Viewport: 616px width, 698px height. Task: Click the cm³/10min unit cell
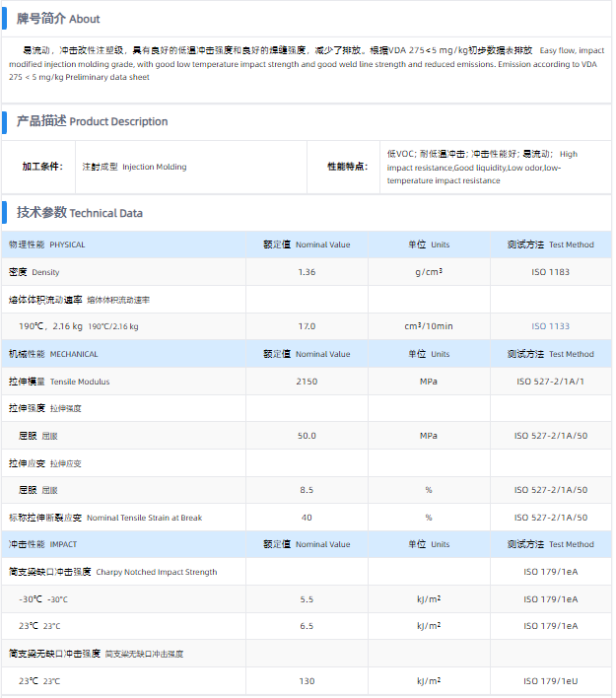point(428,326)
